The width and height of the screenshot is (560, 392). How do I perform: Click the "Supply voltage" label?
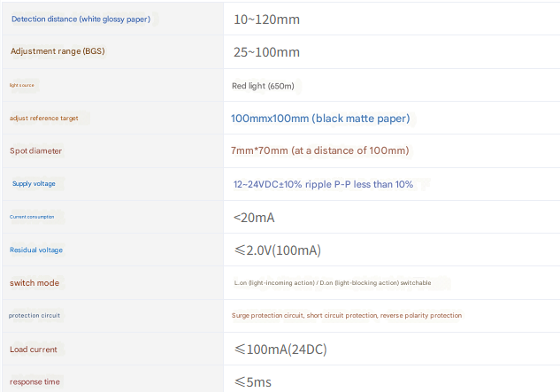pos(34,183)
